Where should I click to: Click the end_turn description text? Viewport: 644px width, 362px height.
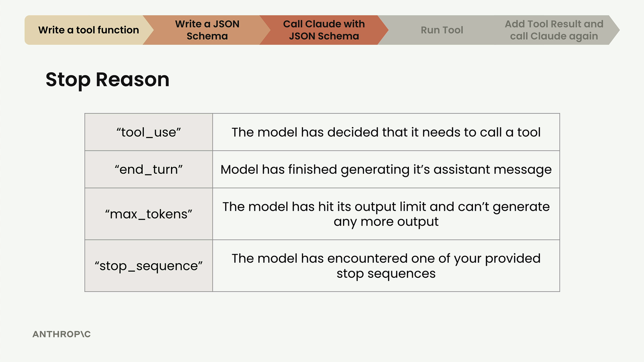coord(386,170)
